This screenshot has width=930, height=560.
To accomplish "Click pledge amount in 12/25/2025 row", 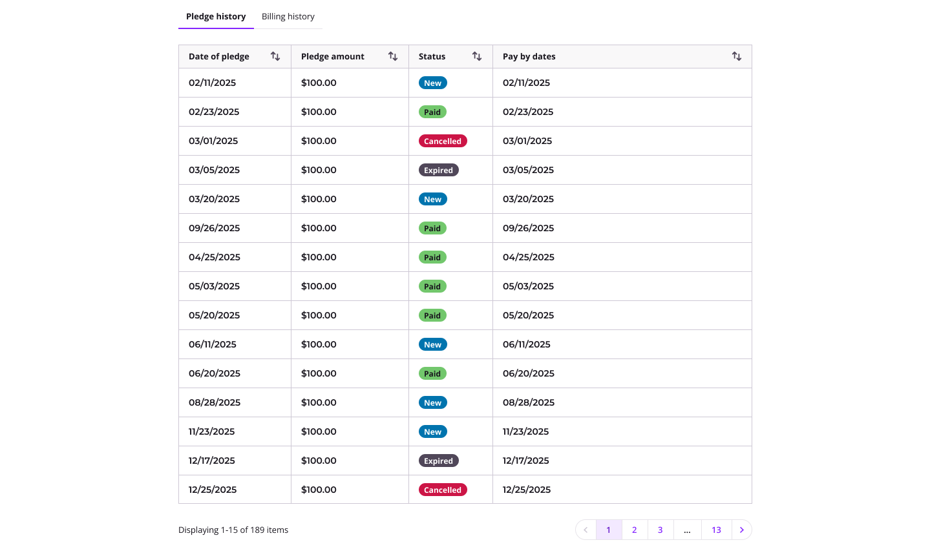I will click(319, 490).
